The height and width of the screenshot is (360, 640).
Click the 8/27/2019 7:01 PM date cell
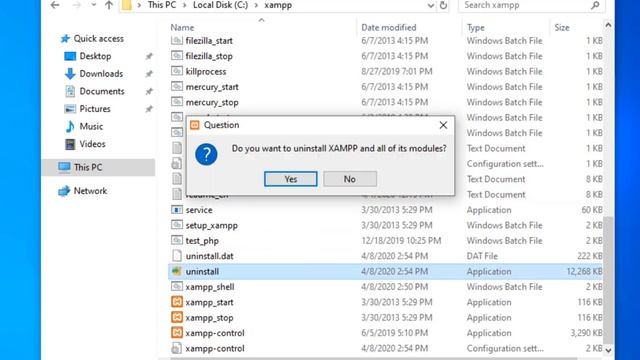(396, 71)
